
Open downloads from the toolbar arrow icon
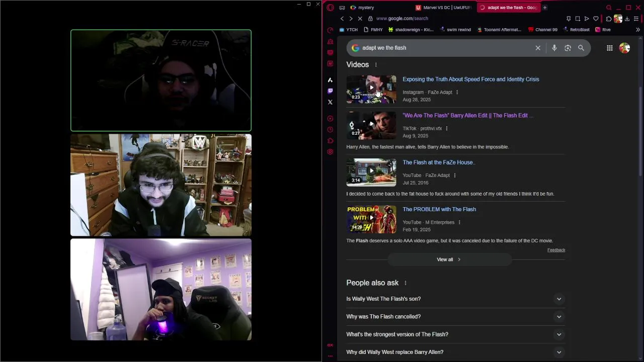(627, 19)
